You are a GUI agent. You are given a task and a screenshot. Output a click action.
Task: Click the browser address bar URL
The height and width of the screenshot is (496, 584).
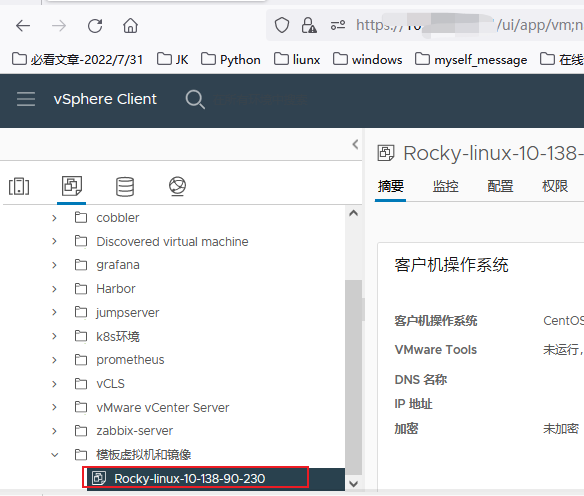[x=469, y=25]
